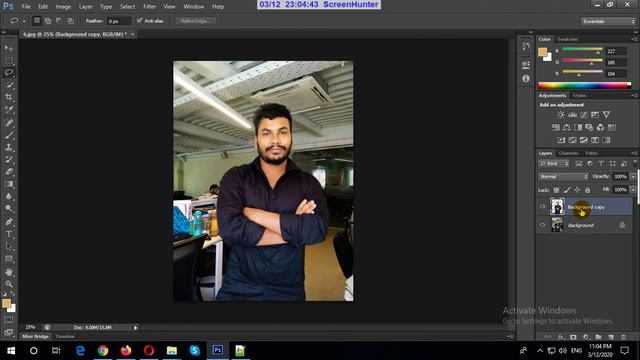
Task: Select the Horizontal Type tool
Action: point(9,234)
